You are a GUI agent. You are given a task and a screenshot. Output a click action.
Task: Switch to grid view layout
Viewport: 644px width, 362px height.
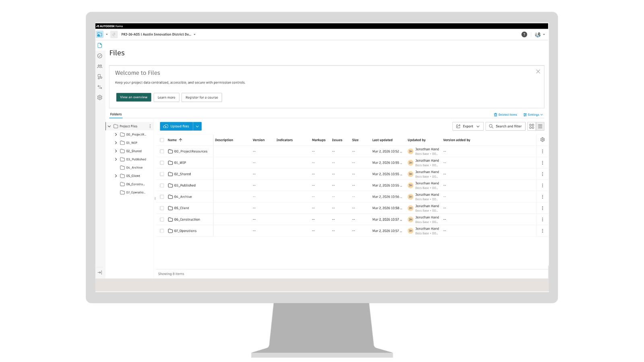[531, 126]
